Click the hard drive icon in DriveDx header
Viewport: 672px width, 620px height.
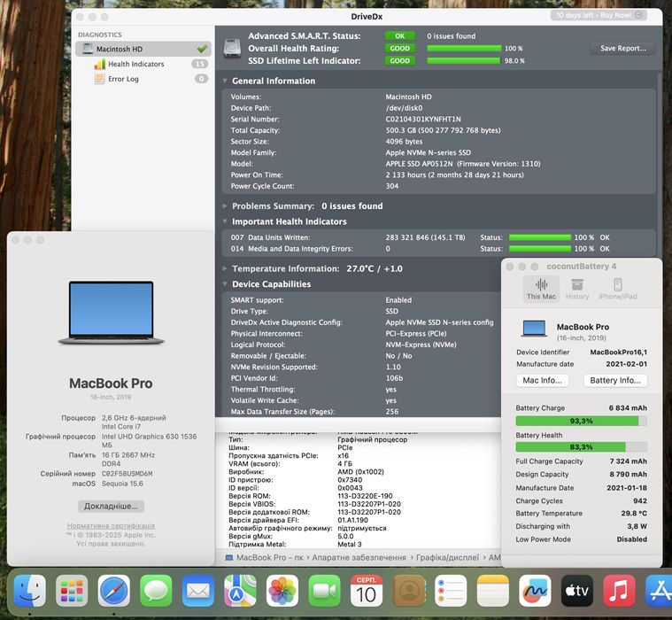(232, 48)
